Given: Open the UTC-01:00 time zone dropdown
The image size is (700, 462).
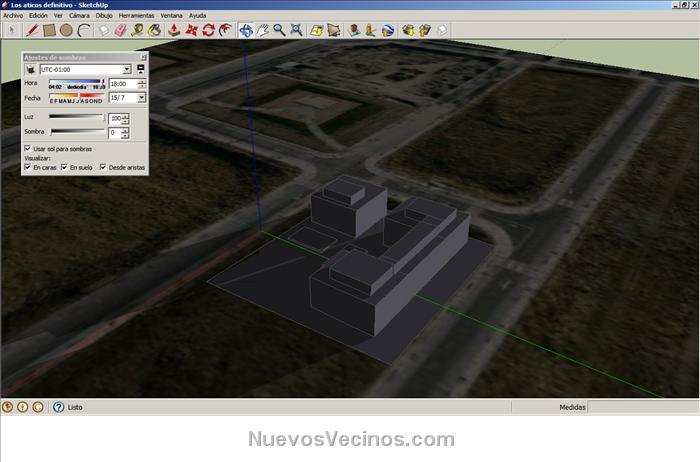Looking at the screenshot, I should coord(128,70).
